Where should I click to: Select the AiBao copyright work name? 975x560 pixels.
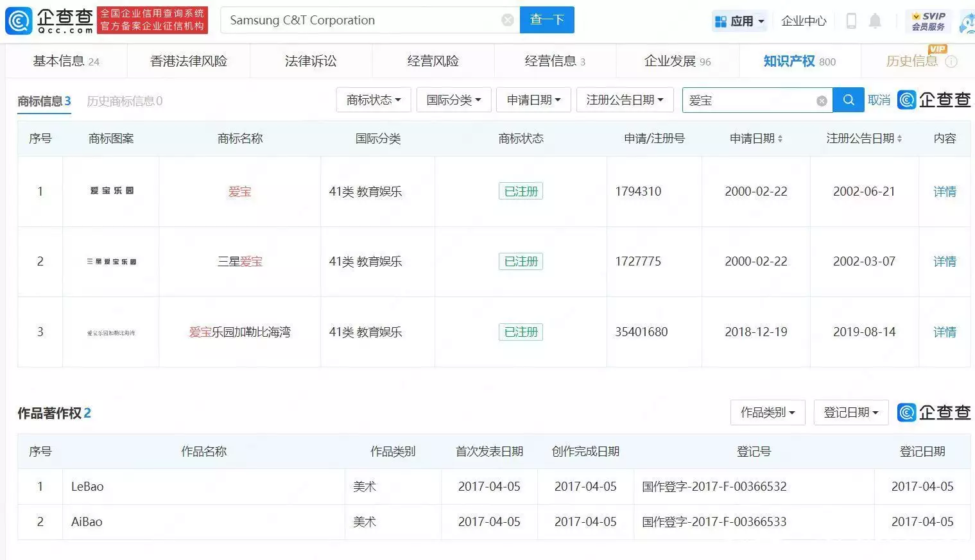87,522
